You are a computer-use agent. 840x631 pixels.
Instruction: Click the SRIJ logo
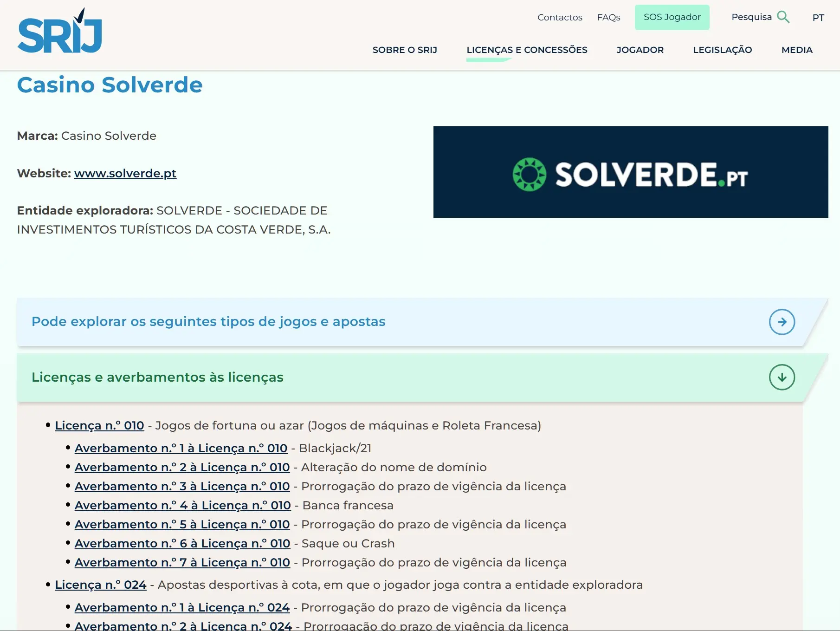[59, 31]
